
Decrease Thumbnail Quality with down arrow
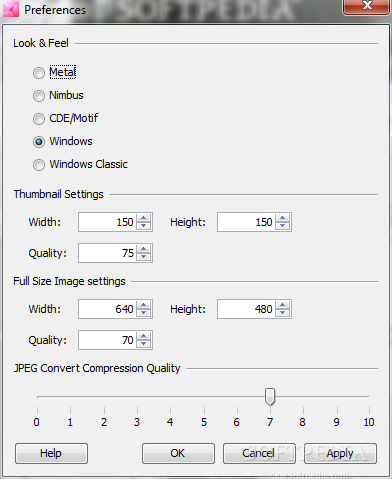[x=144, y=257]
